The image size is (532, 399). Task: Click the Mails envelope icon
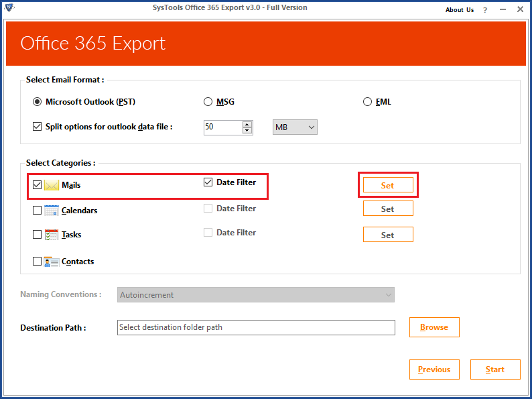pos(51,185)
